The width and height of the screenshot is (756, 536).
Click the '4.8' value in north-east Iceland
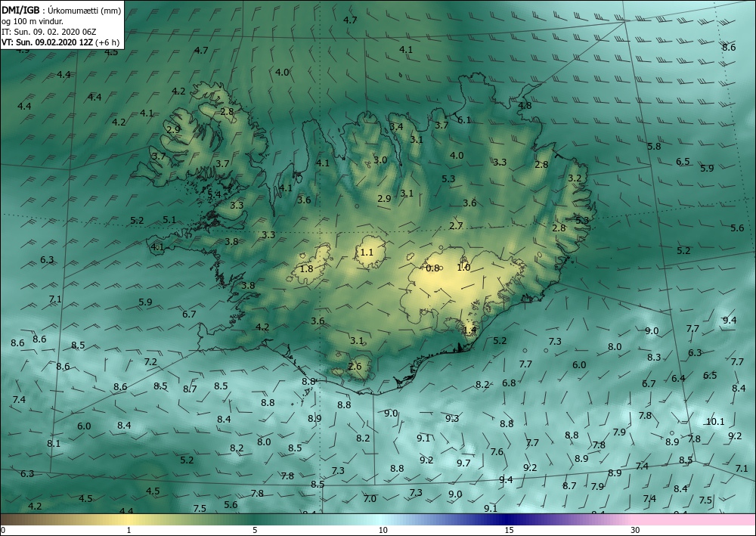(x=525, y=105)
